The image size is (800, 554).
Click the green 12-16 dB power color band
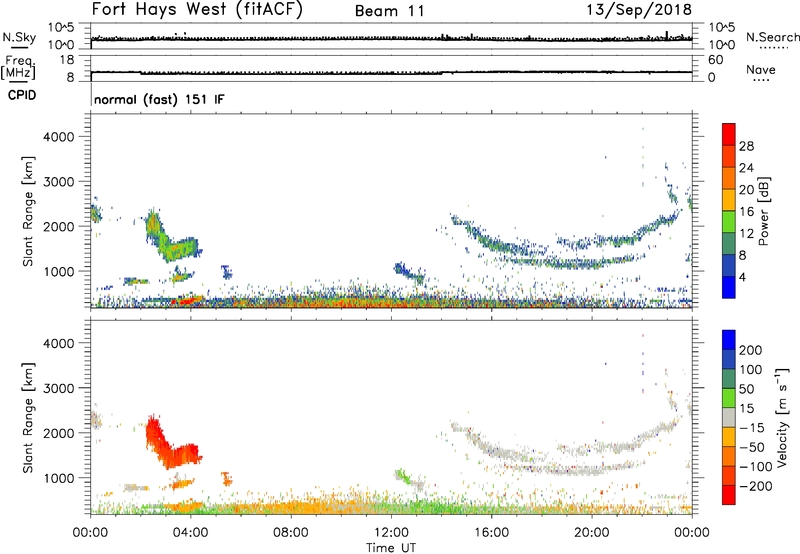729,222
